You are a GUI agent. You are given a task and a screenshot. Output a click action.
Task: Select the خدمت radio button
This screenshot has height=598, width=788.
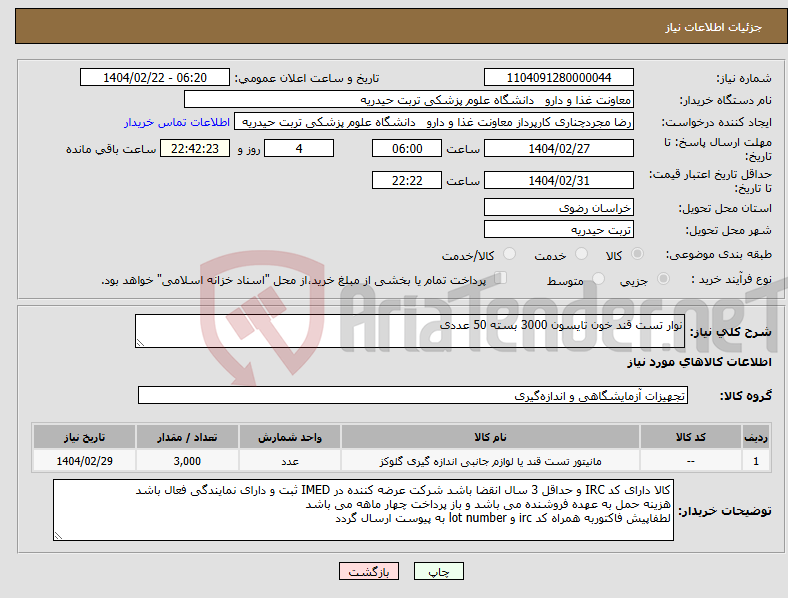coord(581,254)
